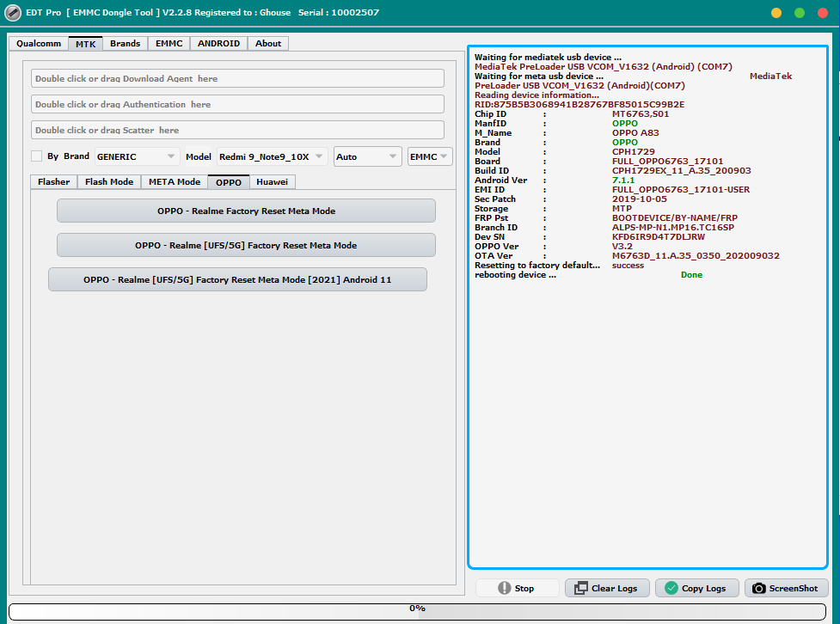The image size is (840, 624).
Task: Open the ANDROID tab
Action: [218, 43]
